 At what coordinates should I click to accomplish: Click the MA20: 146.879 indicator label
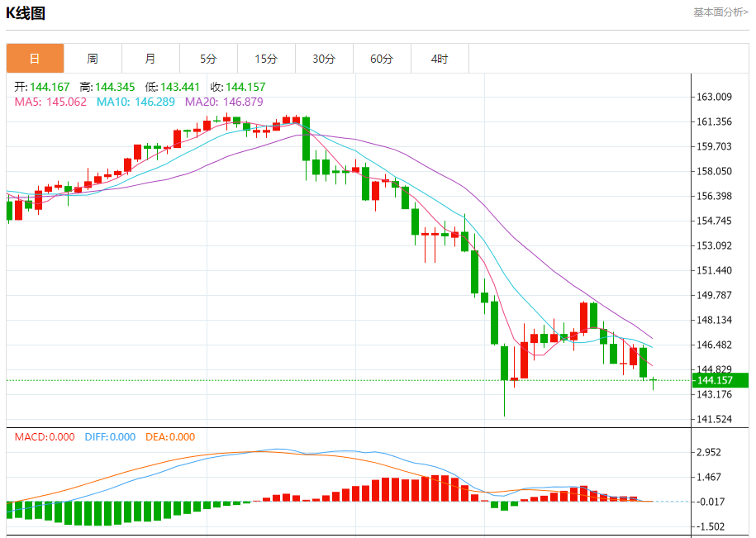click(224, 102)
